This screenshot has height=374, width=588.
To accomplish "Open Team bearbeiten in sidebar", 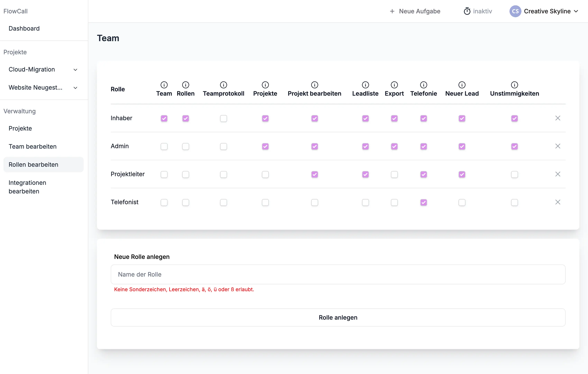I will click(33, 147).
